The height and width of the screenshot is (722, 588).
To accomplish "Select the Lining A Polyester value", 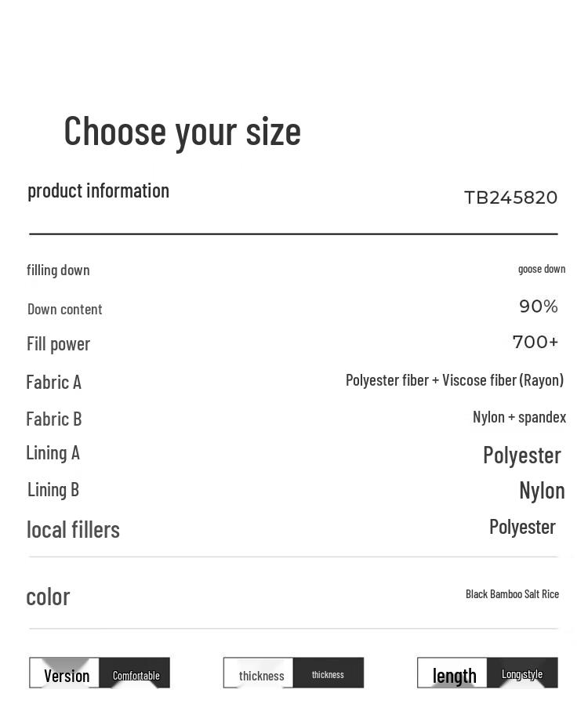I will pos(521,455).
